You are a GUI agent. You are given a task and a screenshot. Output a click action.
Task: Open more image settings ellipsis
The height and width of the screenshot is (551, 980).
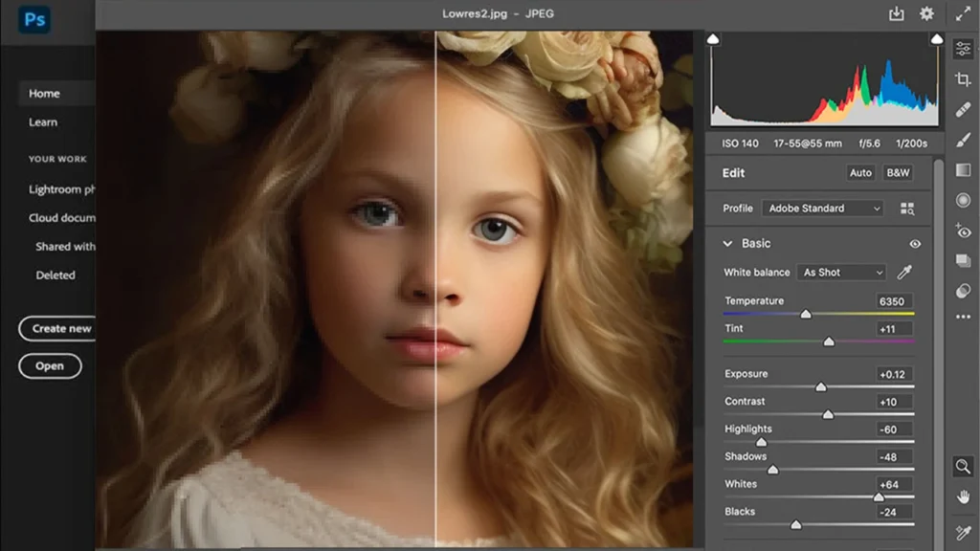(963, 318)
